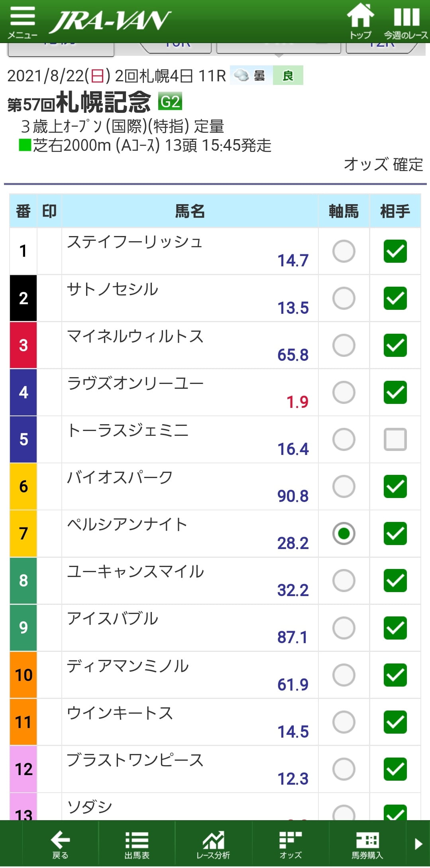430x868 pixels.
Task: Open the hamburger menu icon
Action: tap(22, 22)
